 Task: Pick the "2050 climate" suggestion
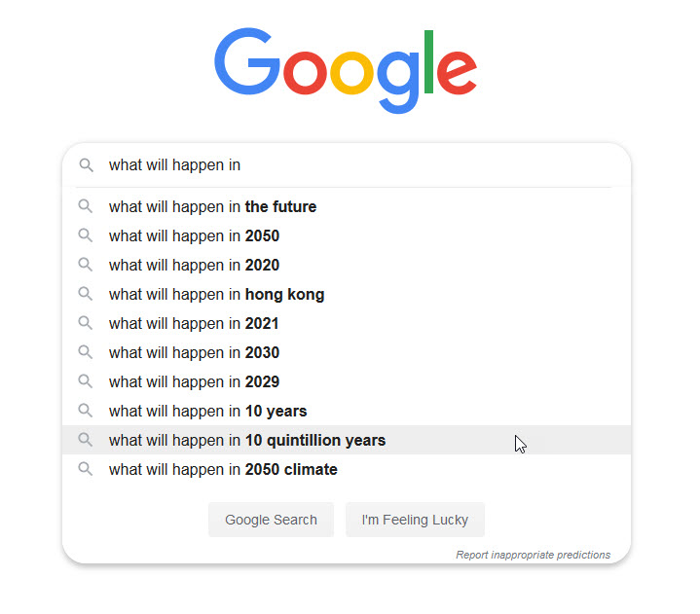click(223, 469)
